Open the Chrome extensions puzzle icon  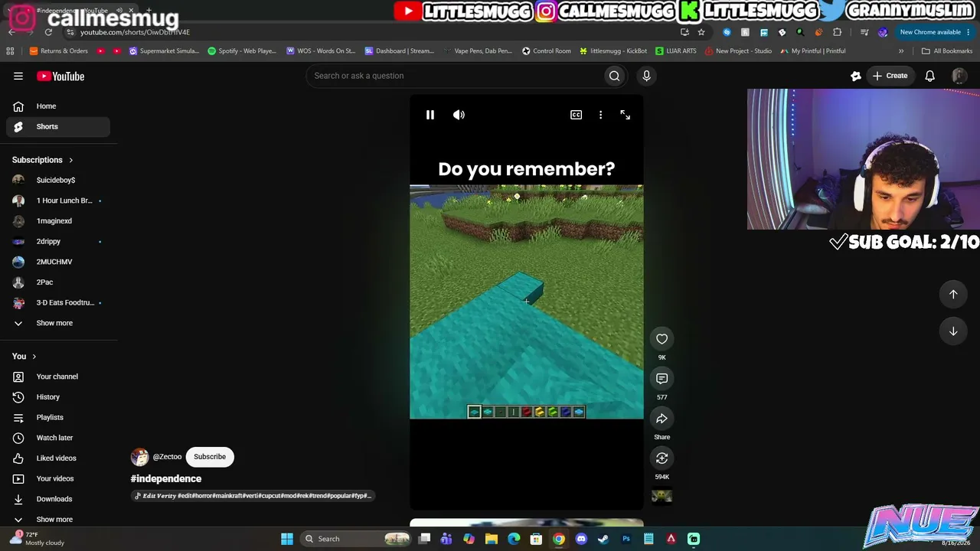837,32
